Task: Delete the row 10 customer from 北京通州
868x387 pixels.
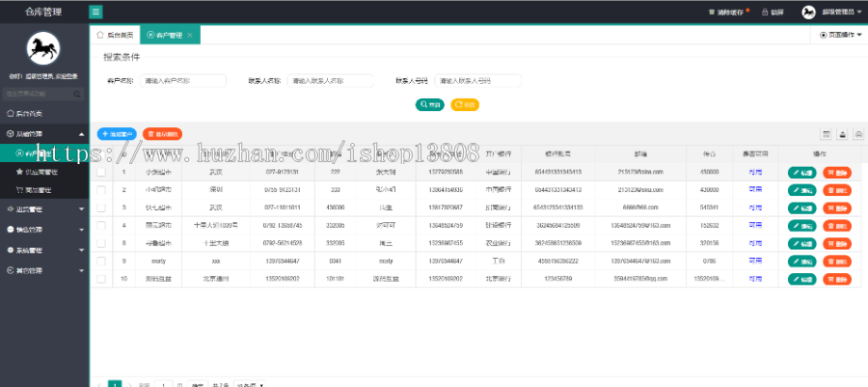Action: pos(837,279)
